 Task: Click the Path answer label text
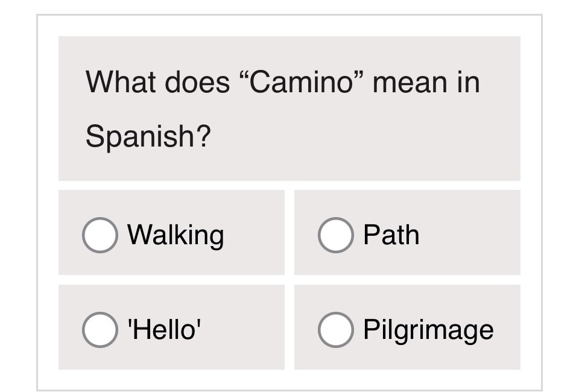pos(391,235)
